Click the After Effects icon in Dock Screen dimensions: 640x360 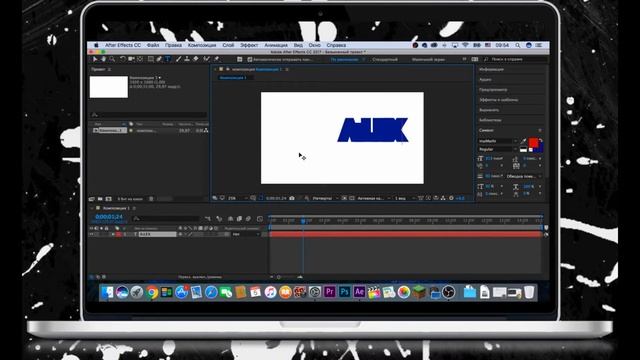pyautogui.click(x=359, y=292)
